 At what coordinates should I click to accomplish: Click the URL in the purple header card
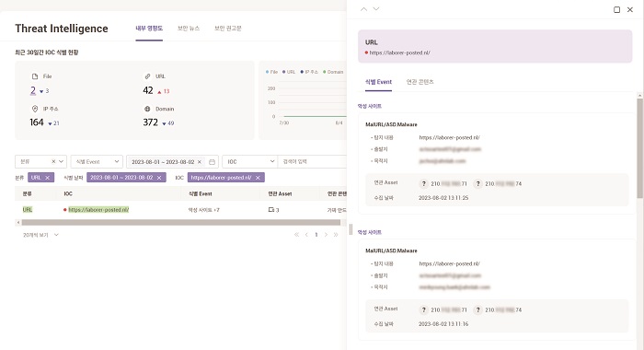pos(399,52)
